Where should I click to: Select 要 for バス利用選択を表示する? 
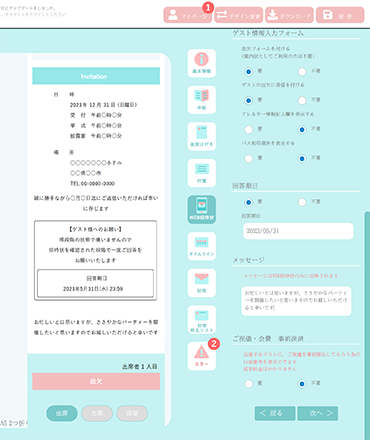(248, 158)
